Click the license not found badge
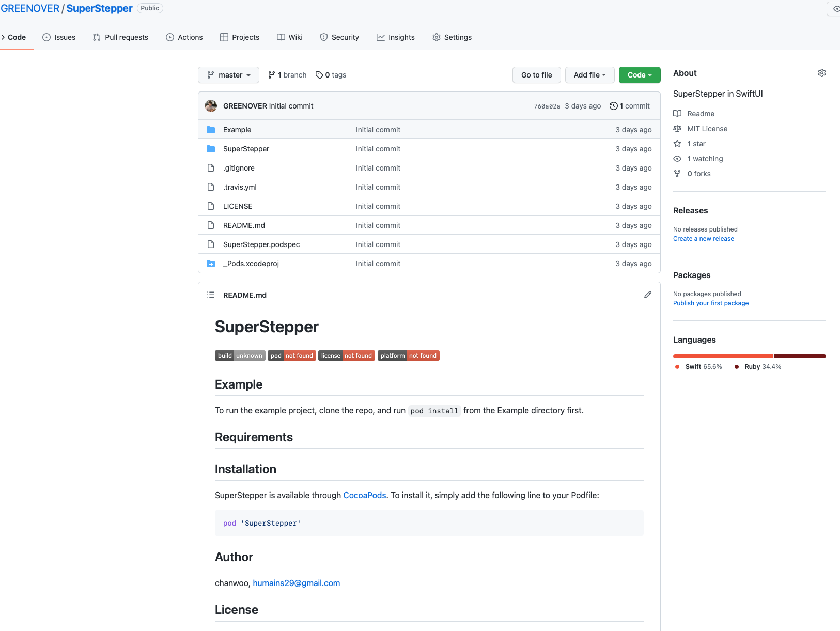 (x=347, y=356)
